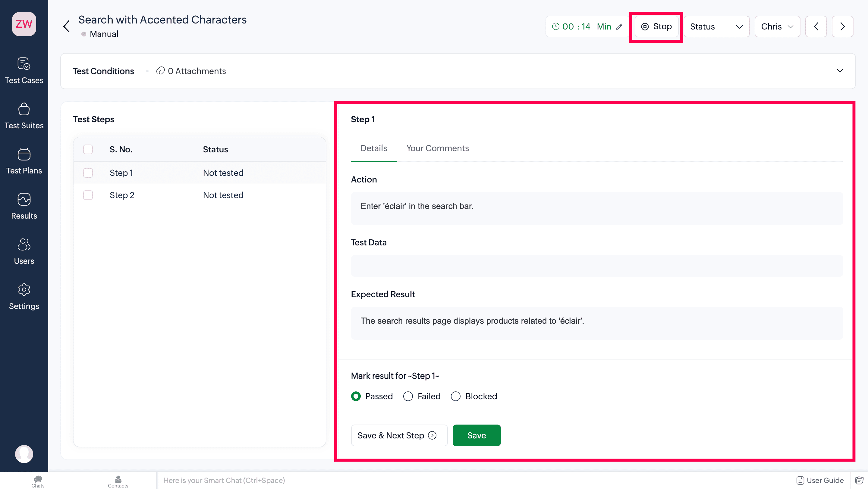Image resolution: width=868 pixels, height=489 pixels.
Task: Open Users from sidebar
Action: coord(24,251)
